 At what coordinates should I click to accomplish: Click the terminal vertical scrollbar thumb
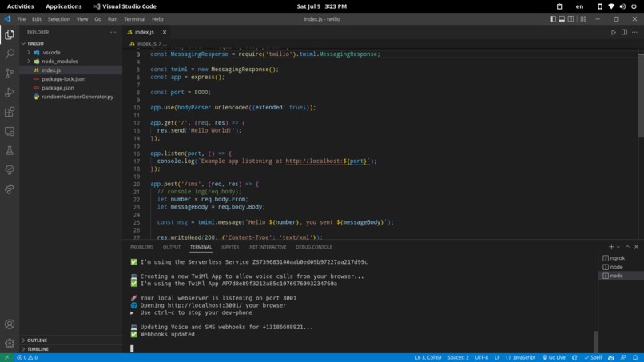point(596,341)
